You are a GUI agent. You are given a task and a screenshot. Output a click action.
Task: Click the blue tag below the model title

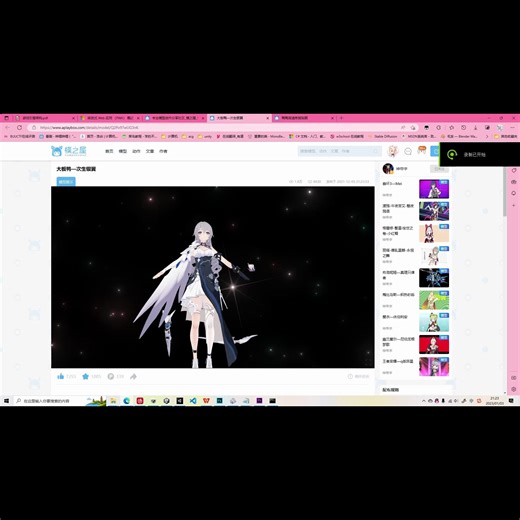(66, 182)
